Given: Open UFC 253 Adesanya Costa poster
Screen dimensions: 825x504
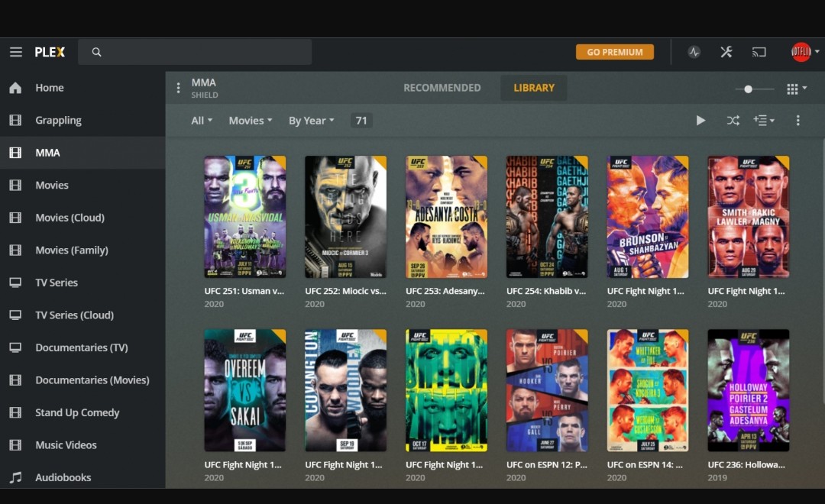Looking at the screenshot, I should click(446, 217).
